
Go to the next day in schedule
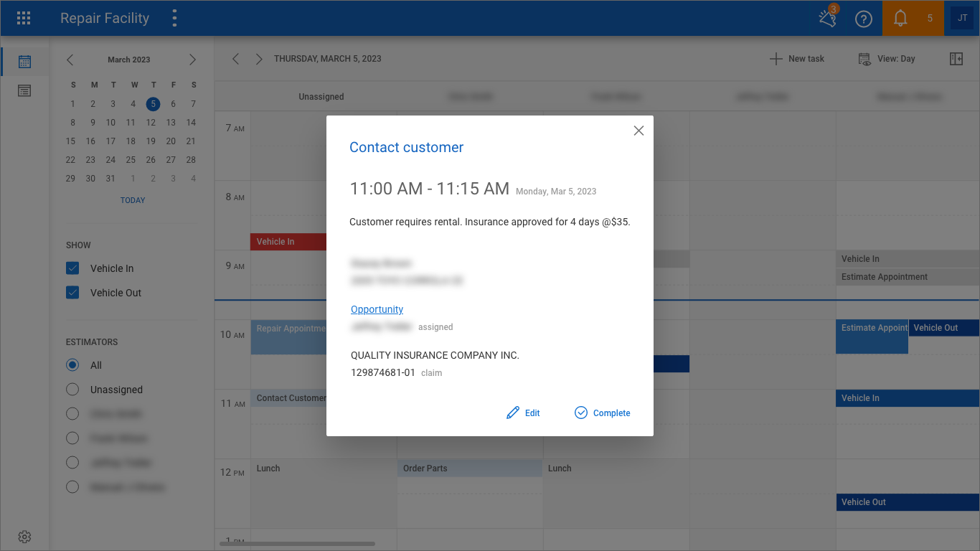point(259,59)
